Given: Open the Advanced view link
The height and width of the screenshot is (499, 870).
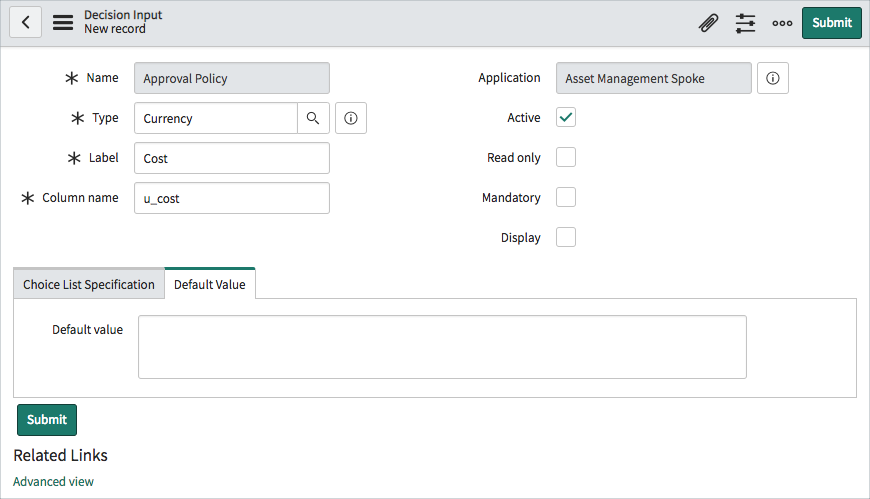Looking at the screenshot, I should 53,481.
